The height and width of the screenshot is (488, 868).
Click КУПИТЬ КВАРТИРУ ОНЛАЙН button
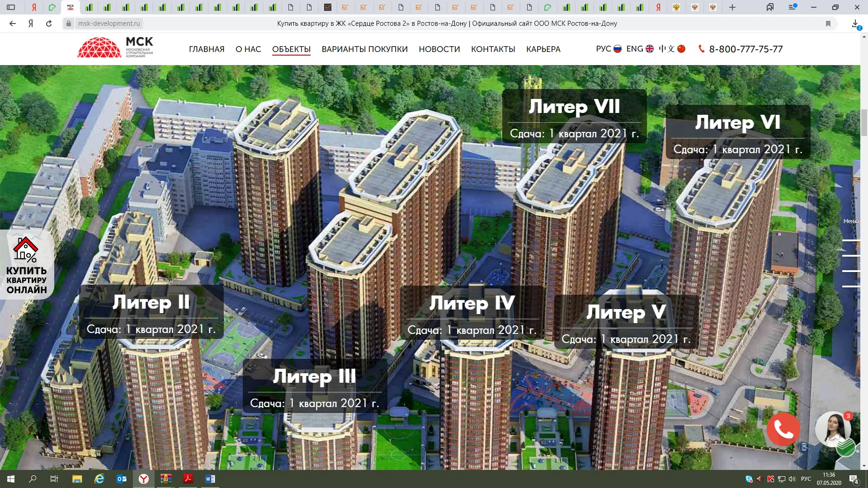(x=27, y=265)
